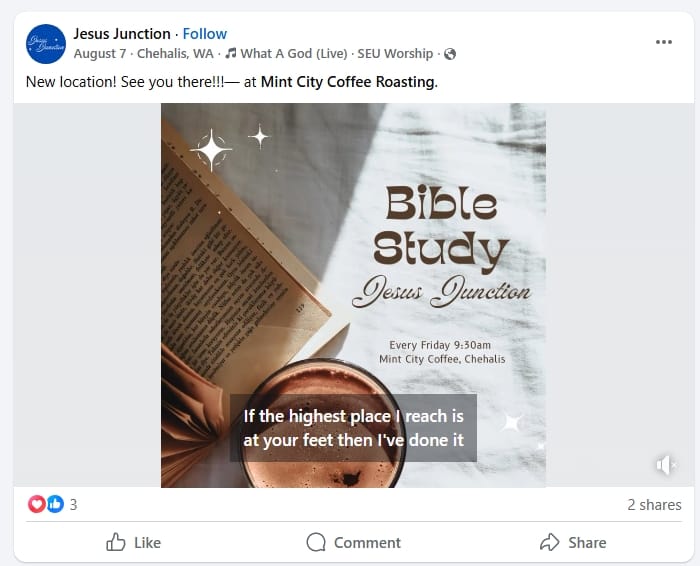Click the heart reaction icon

point(36,504)
